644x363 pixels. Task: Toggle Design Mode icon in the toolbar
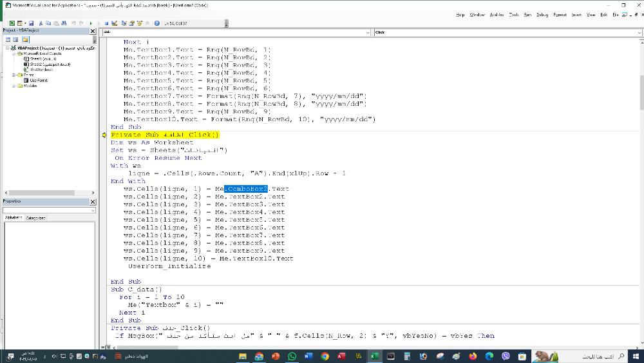[114, 23]
